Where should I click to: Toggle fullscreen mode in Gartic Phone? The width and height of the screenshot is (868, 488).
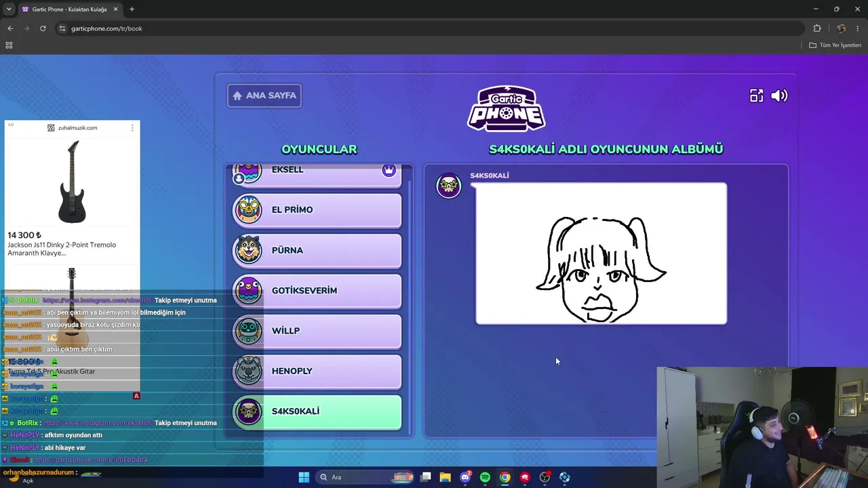[756, 96]
